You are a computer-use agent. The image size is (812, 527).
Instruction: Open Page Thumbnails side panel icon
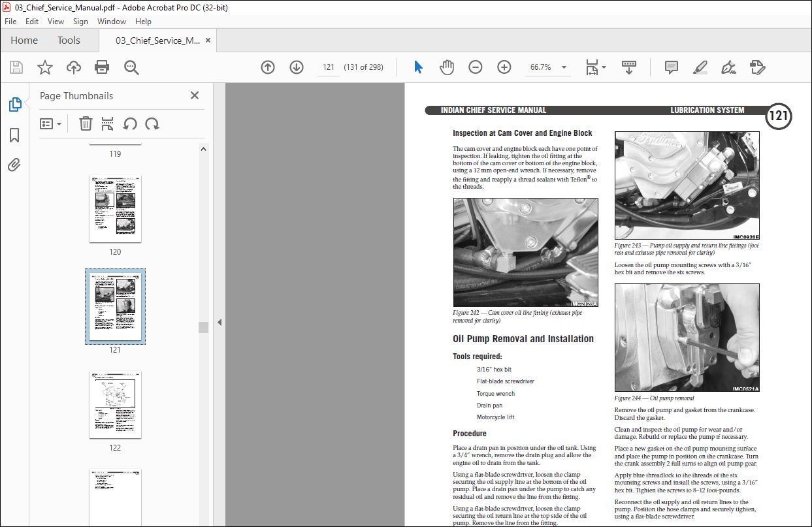click(14, 104)
